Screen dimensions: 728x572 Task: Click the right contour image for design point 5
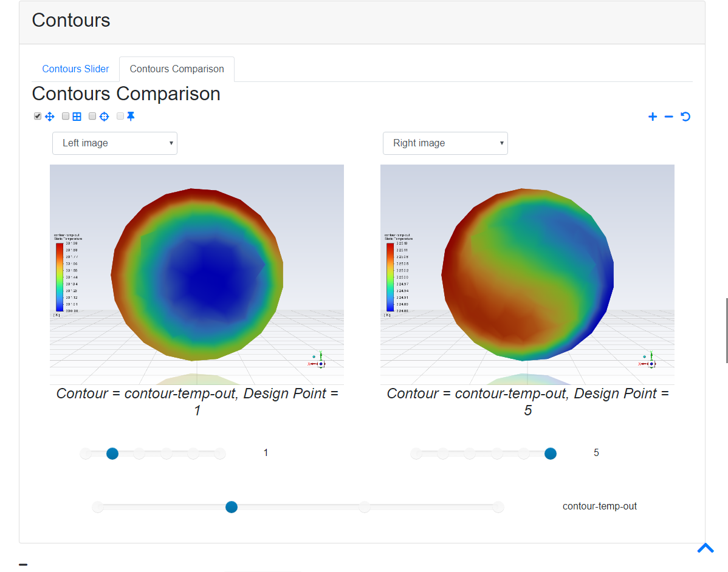527,274
